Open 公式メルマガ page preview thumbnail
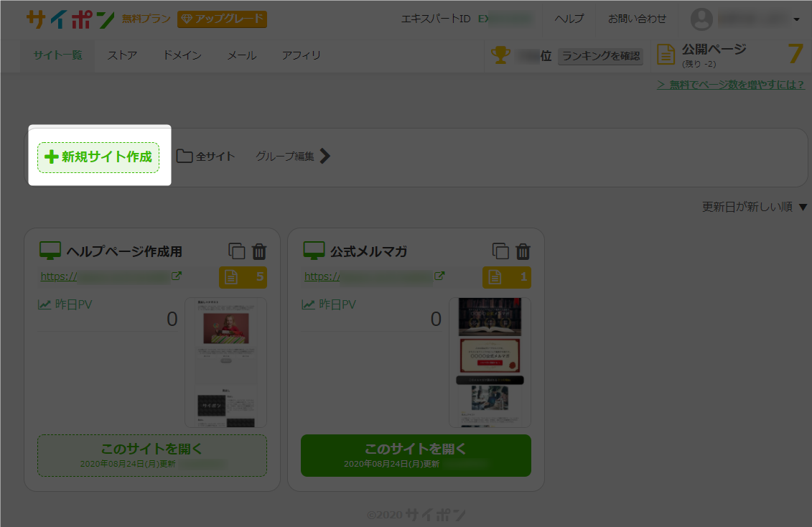The height and width of the screenshot is (527, 812). click(x=490, y=363)
